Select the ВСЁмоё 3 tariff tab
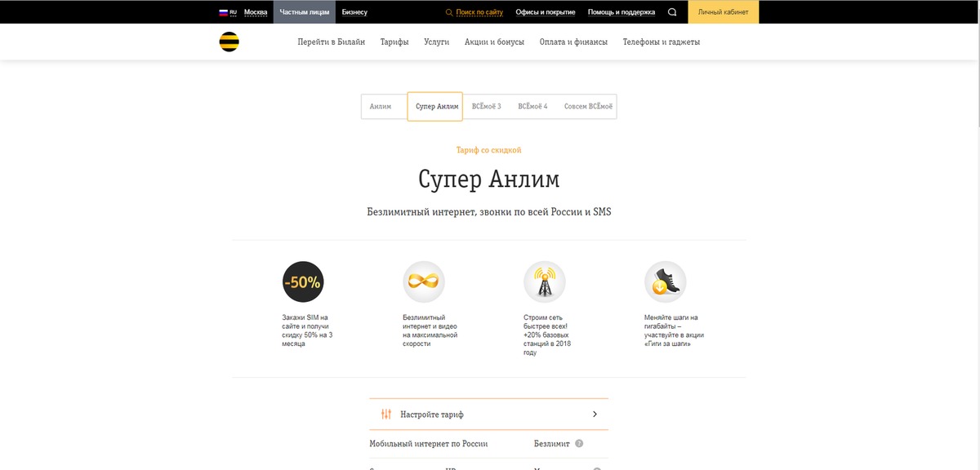Viewport: 980px width, 470px height. click(487, 107)
